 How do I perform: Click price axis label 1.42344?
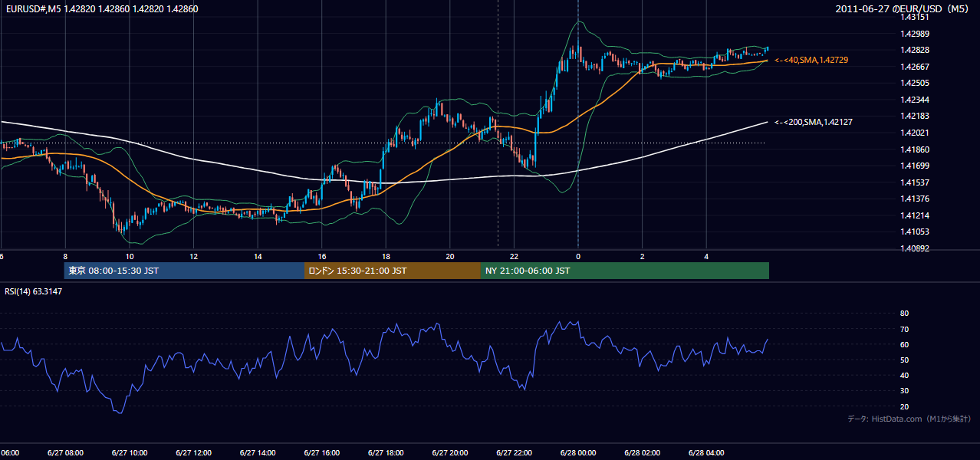[x=915, y=100]
